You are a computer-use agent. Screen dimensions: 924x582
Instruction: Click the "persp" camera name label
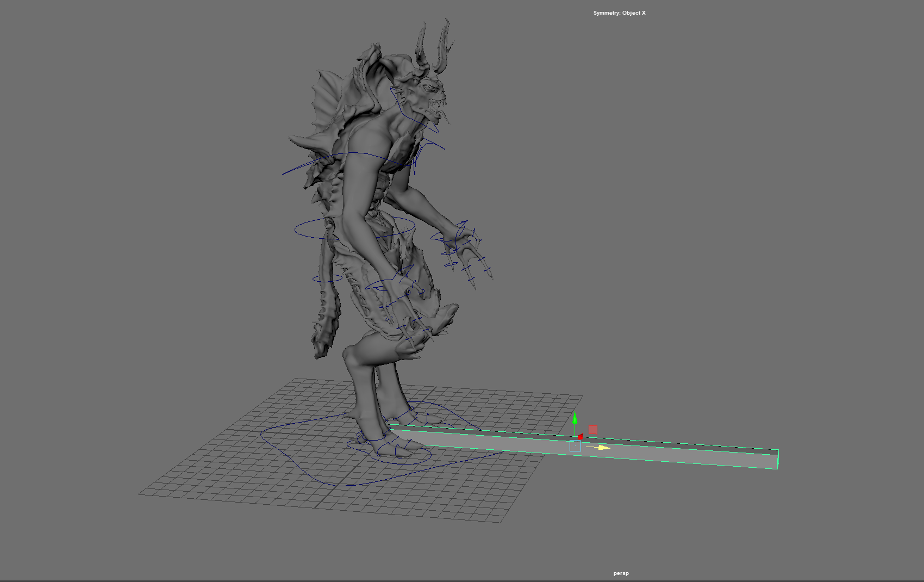coord(621,573)
